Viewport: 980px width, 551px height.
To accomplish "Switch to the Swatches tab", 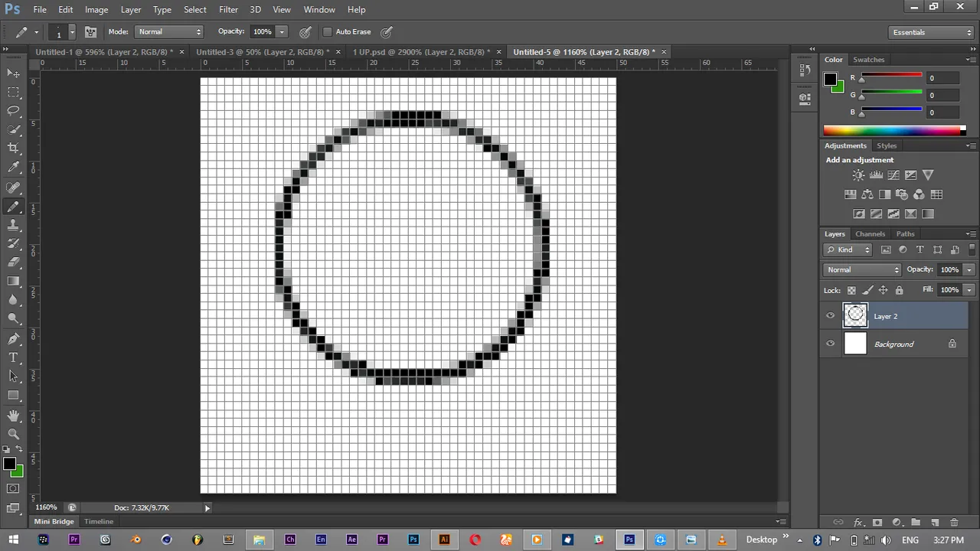I will [x=868, y=60].
